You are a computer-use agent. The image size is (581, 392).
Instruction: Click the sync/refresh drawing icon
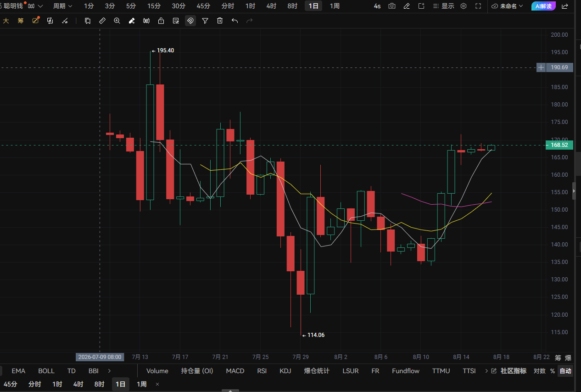pos(50,21)
